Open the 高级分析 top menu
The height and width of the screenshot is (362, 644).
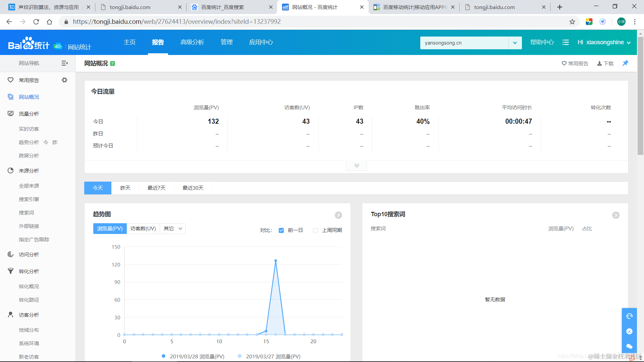click(x=192, y=42)
